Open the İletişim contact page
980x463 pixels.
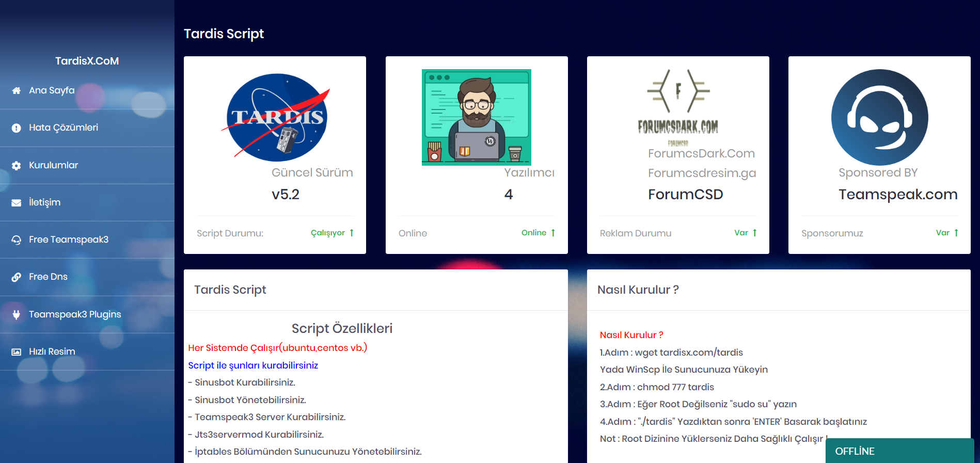87,202
